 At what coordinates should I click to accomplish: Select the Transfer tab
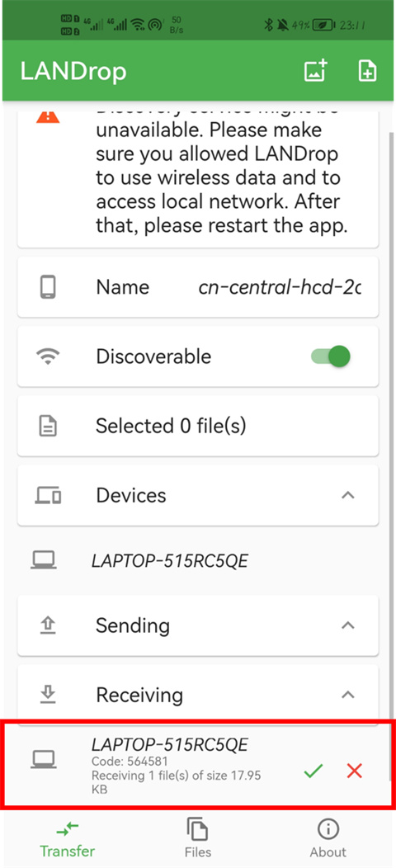pos(67,837)
